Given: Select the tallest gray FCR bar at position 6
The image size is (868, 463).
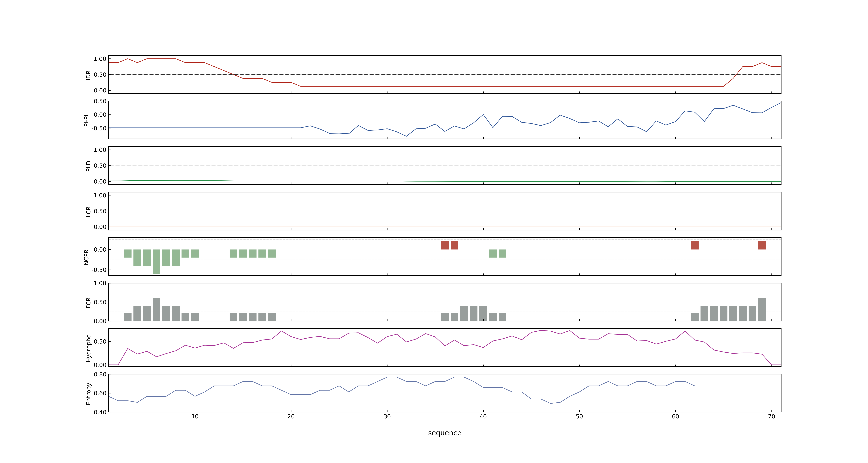Looking at the screenshot, I should (x=156, y=309).
